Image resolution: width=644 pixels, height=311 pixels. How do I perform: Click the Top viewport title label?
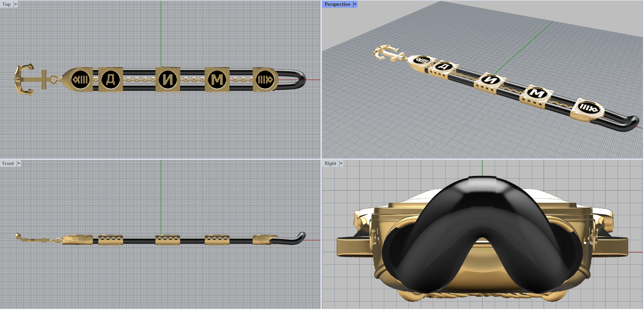tap(6, 4)
